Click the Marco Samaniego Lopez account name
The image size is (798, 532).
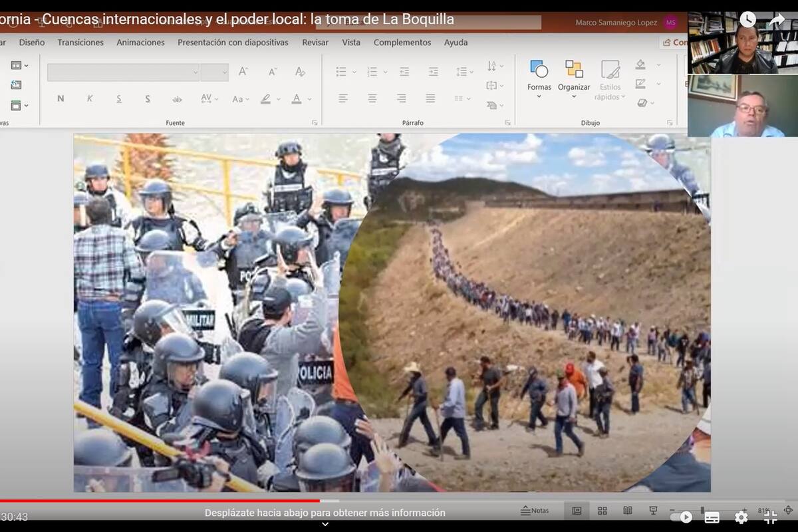(x=616, y=23)
